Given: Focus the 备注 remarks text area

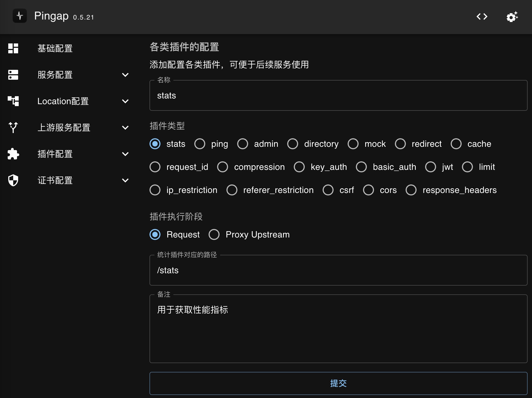Looking at the screenshot, I should coord(338,329).
